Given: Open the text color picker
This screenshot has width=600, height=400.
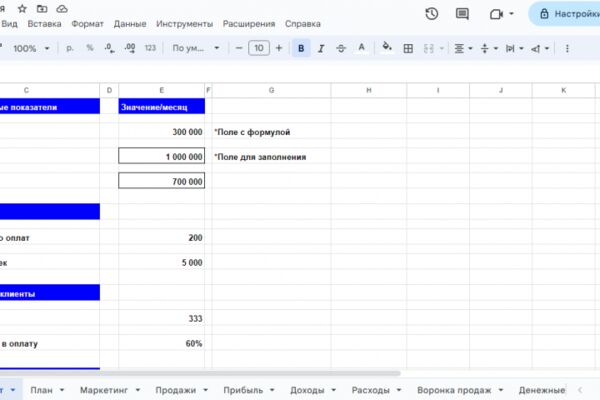Looking at the screenshot, I should click(361, 48).
